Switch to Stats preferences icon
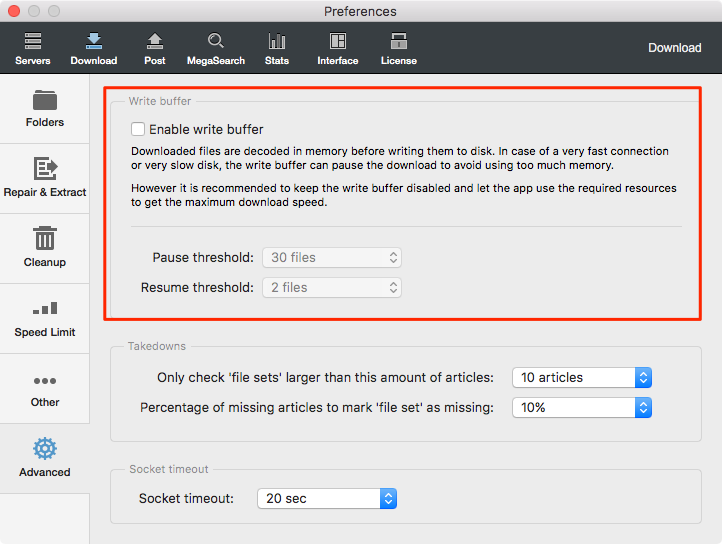Screen dimensions: 722x544 click(277, 41)
